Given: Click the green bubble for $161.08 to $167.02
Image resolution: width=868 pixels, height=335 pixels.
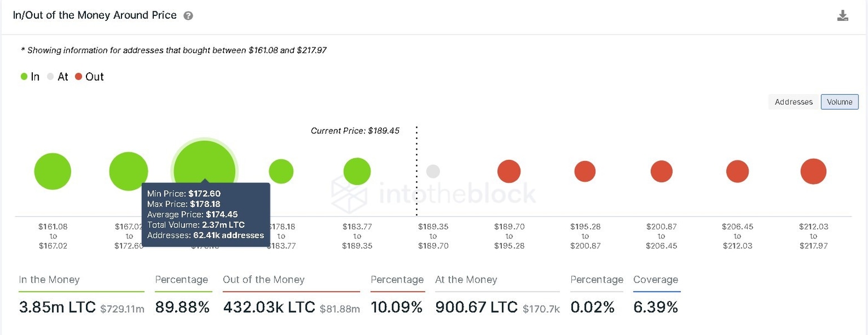Looking at the screenshot, I should coord(53,171).
